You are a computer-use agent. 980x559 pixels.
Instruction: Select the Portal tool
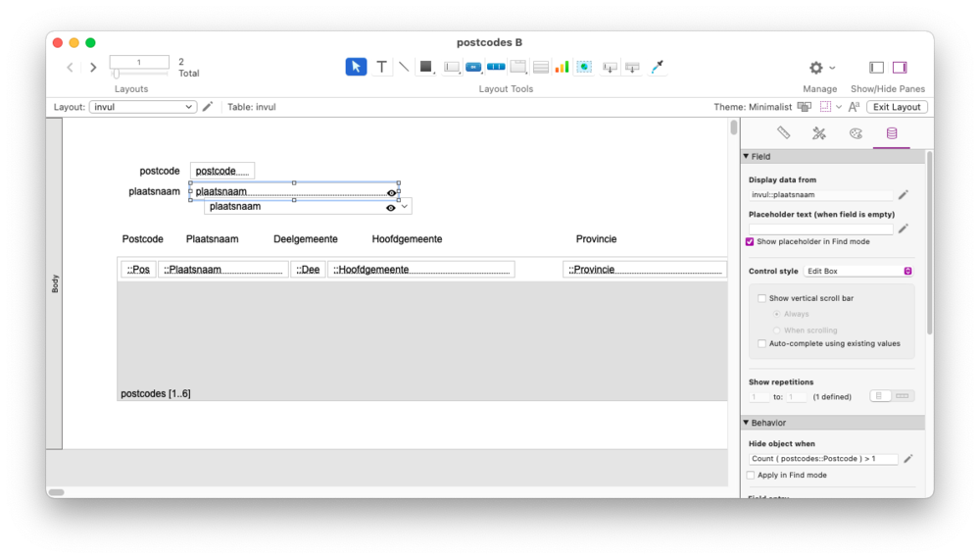coord(540,67)
